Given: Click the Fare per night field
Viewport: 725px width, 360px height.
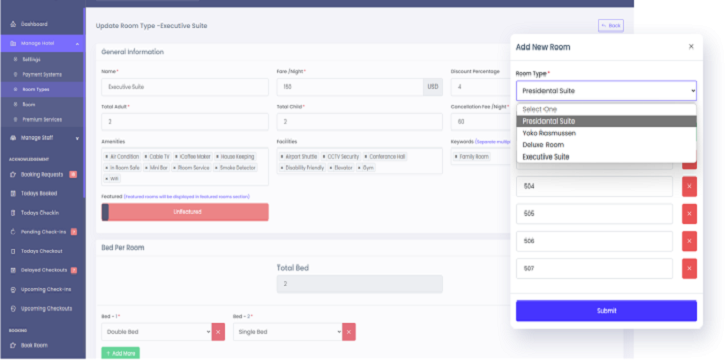Looking at the screenshot, I should point(350,87).
